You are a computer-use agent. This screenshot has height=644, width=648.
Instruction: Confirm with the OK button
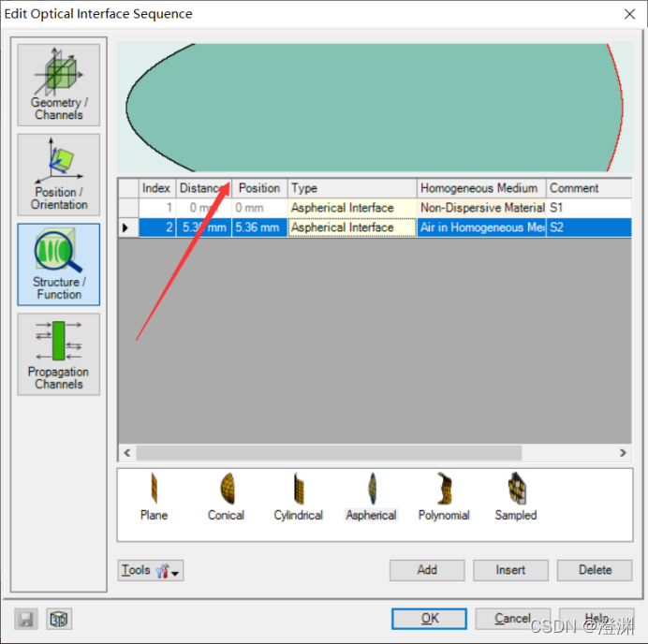tap(430, 619)
